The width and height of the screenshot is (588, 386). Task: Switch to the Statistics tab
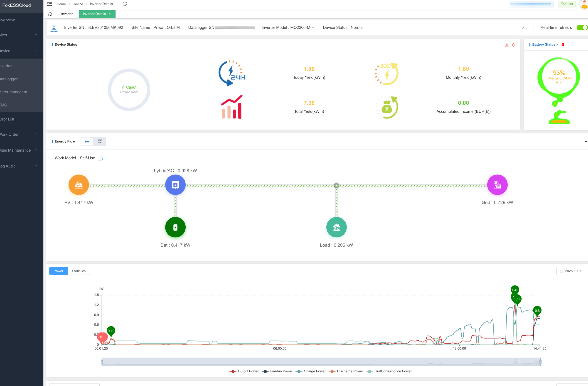pyautogui.click(x=79, y=271)
